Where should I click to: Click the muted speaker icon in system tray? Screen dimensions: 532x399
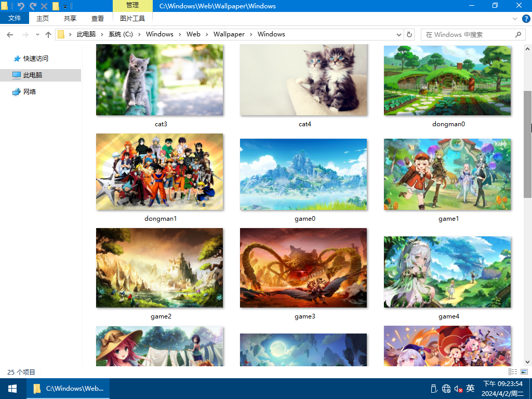click(x=458, y=389)
